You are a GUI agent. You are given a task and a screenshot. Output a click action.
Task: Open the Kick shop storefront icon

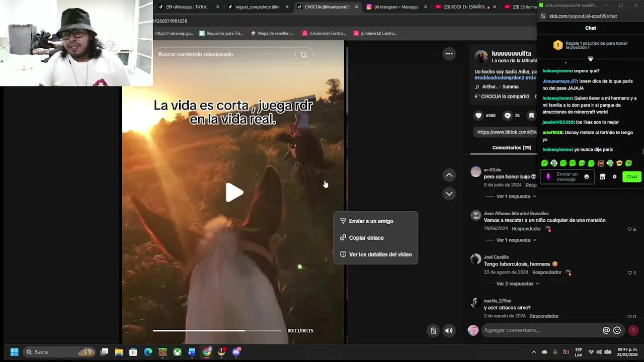point(602,177)
